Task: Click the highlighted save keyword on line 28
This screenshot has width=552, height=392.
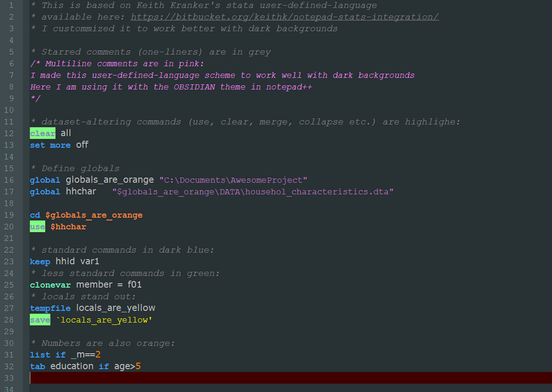Action: point(40,320)
